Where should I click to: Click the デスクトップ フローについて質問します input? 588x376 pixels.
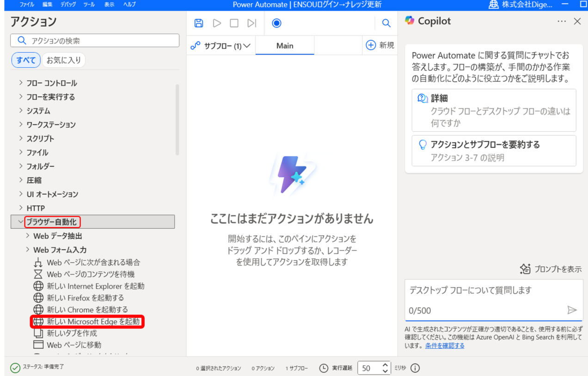[x=494, y=300]
